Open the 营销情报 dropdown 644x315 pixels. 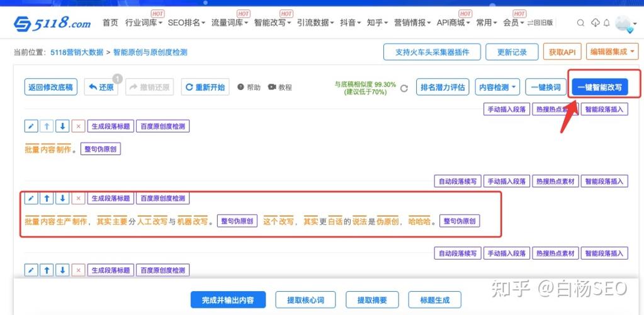(x=412, y=23)
